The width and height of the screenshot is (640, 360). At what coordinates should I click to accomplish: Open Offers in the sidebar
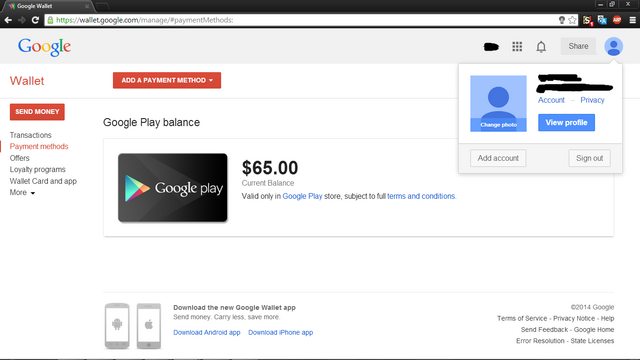(x=20, y=158)
